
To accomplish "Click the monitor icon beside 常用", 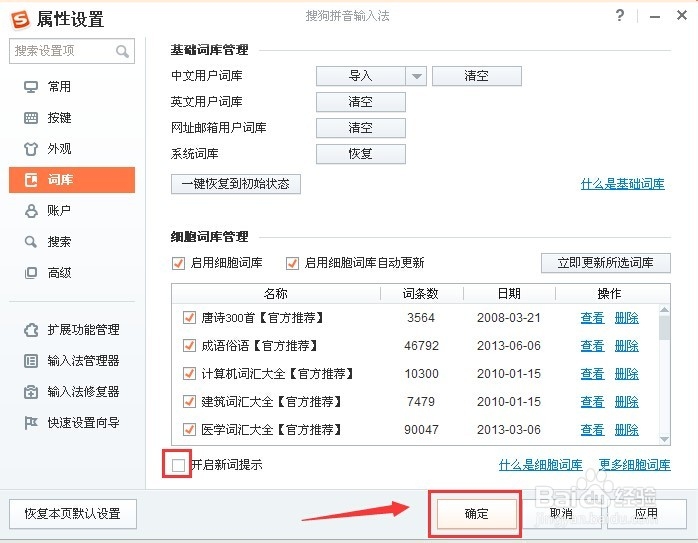I will point(31,86).
